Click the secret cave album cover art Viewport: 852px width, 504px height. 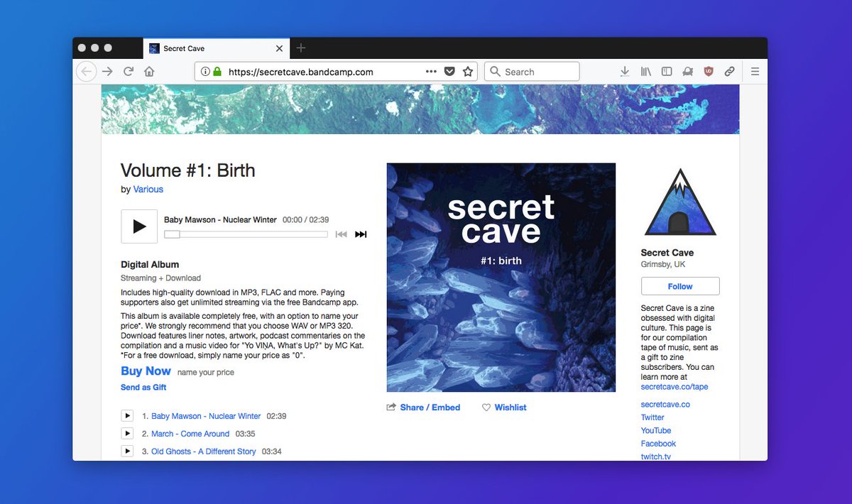coord(501,278)
